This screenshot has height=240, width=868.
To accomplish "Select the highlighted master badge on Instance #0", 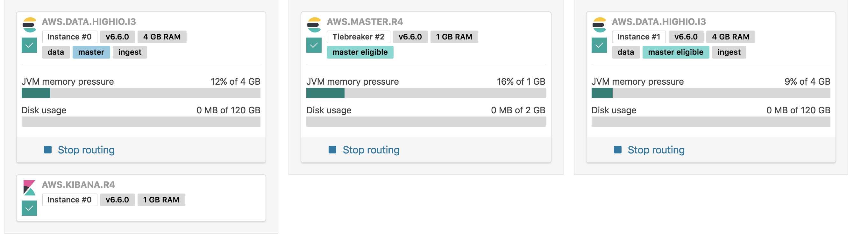I will pos(91,52).
